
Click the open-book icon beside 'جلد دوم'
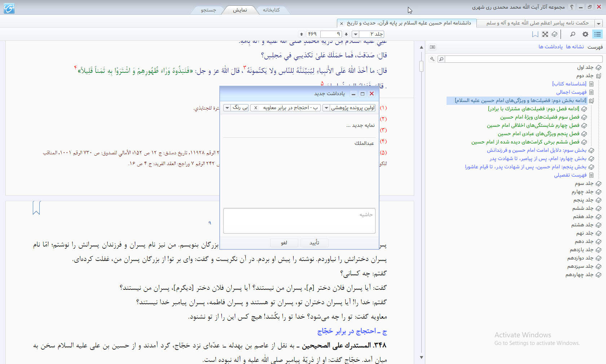coord(598,76)
